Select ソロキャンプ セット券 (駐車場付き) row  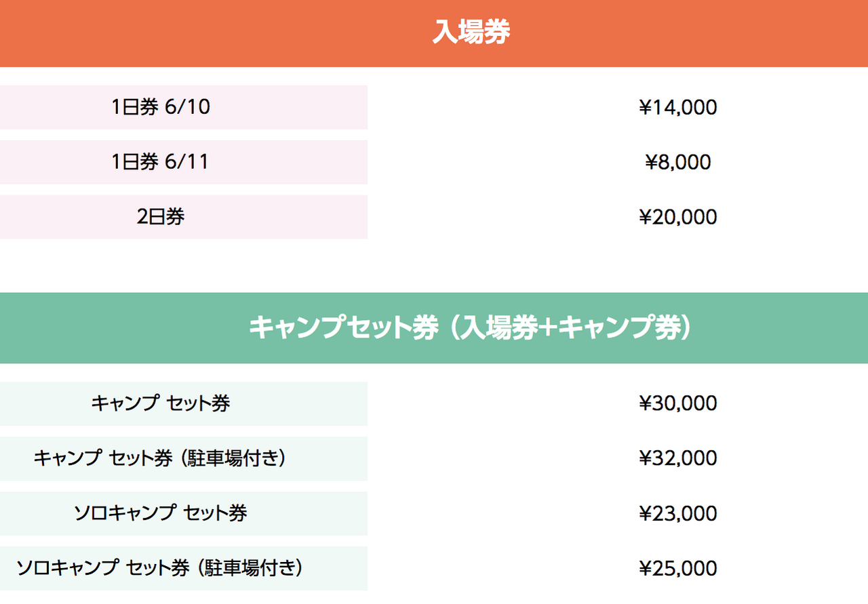coord(184,568)
